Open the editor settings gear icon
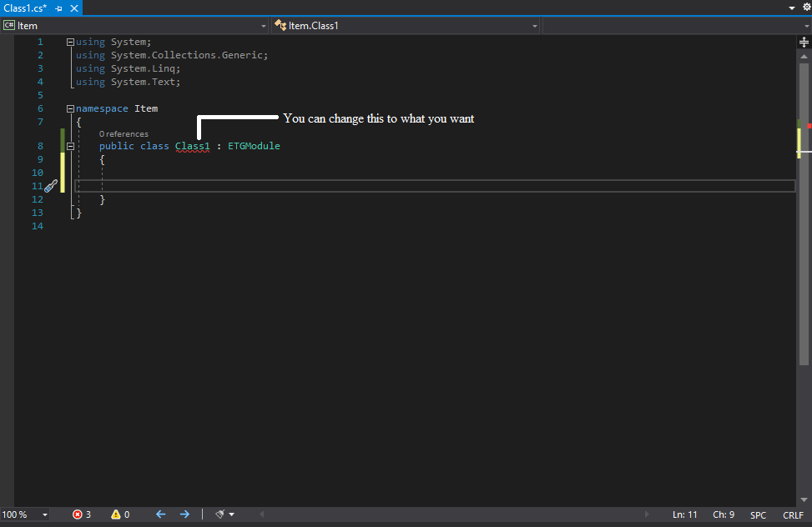This screenshot has width=812, height=527. [806, 8]
